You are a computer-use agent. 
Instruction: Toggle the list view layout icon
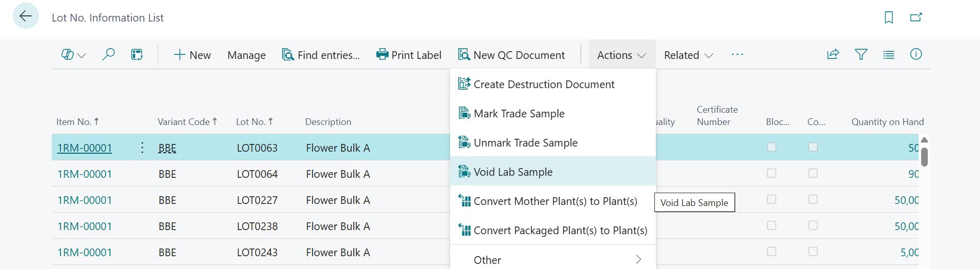(888, 54)
